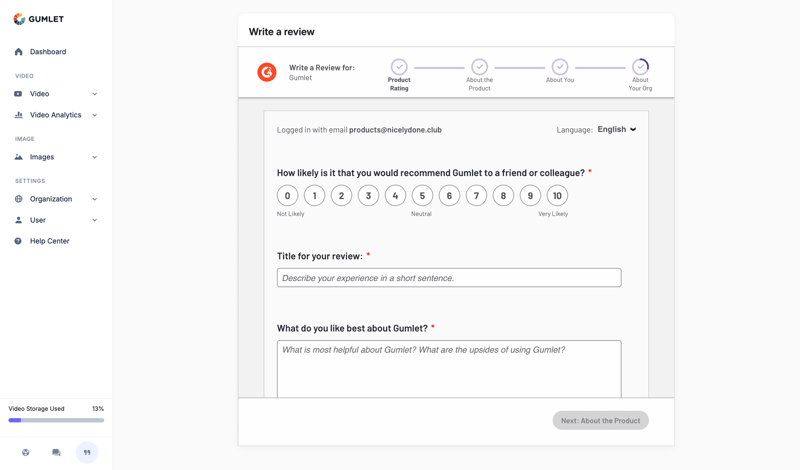
Task: Click the review title input field
Action: [449, 278]
